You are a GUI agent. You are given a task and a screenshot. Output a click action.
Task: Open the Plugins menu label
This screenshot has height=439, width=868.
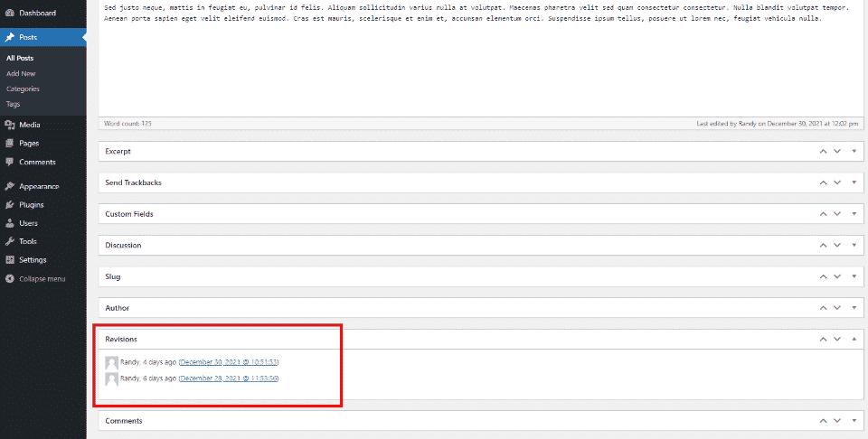32,204
